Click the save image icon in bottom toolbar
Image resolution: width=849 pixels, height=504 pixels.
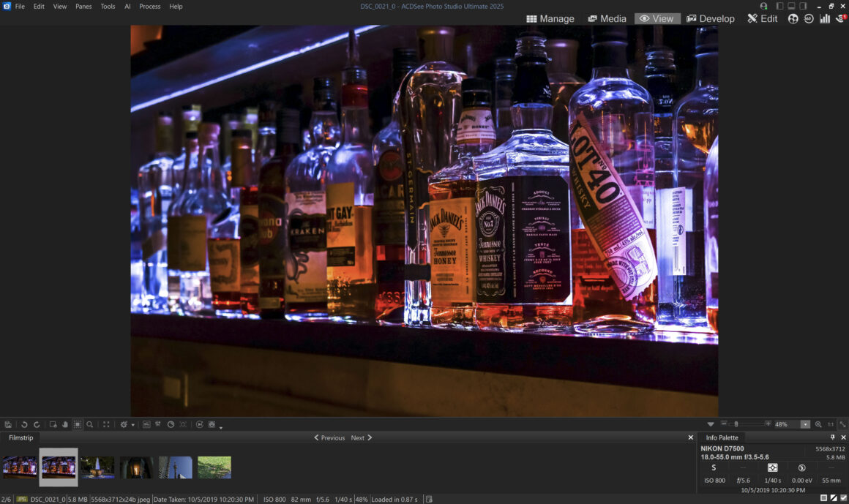(x=8, y=425)
